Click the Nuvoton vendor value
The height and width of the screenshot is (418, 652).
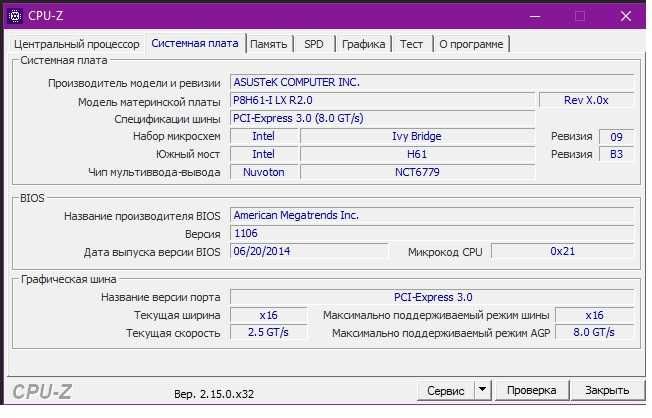[264, 172]
